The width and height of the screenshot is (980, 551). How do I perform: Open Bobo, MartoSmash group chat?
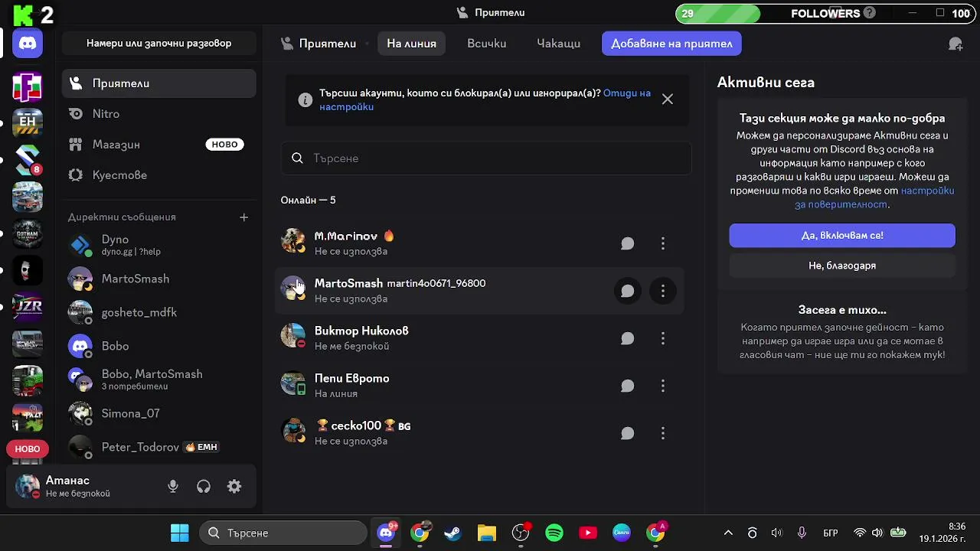pos(159,380)
